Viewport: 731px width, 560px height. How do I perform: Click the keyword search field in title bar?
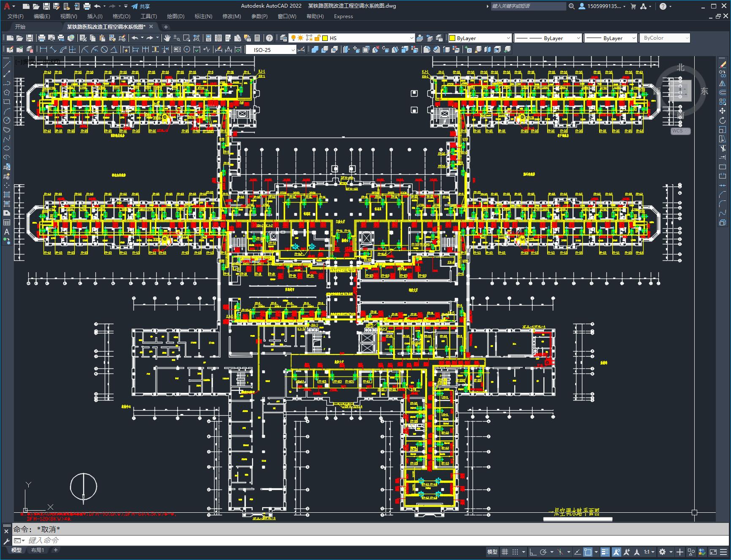528,6
